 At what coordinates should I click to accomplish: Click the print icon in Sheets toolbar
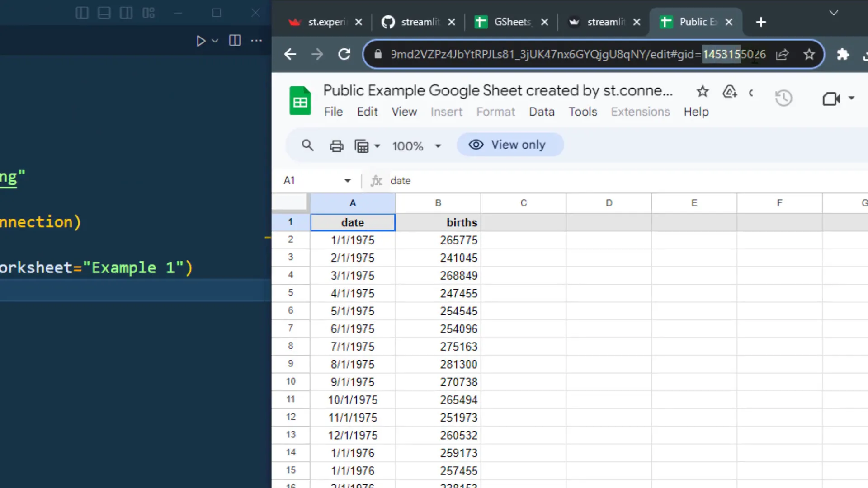point(336,146)
